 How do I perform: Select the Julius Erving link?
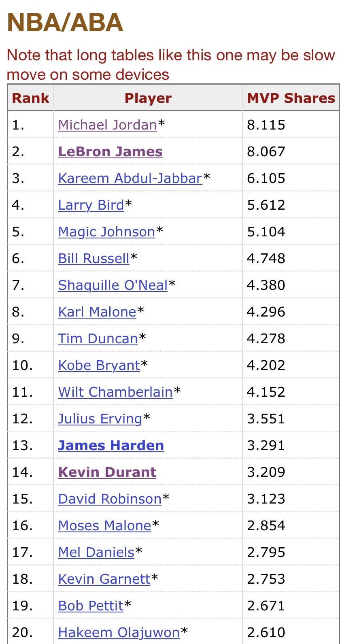[100, 419]
